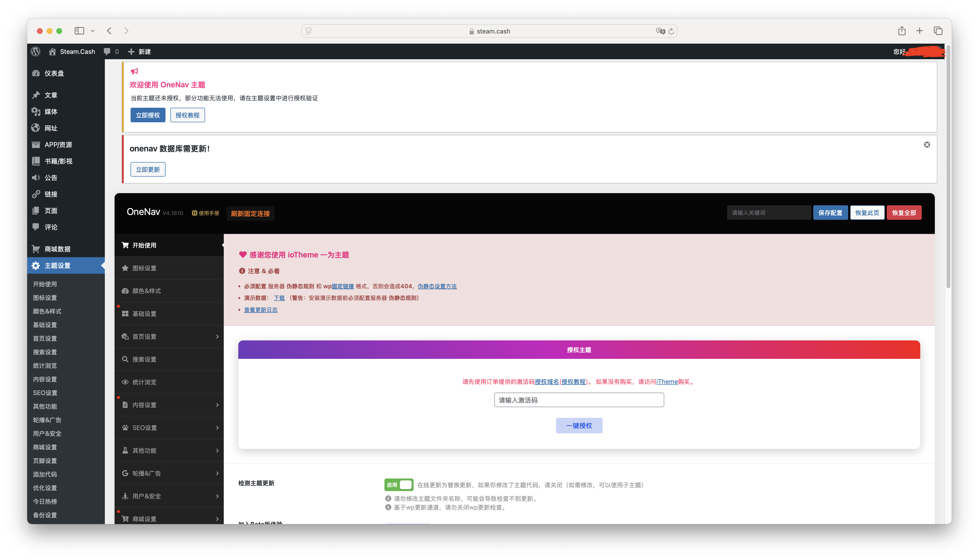Select 开始使用 tab in OneNav panel
Viewport: 979px width, 560px height.
tap(169, 245)
